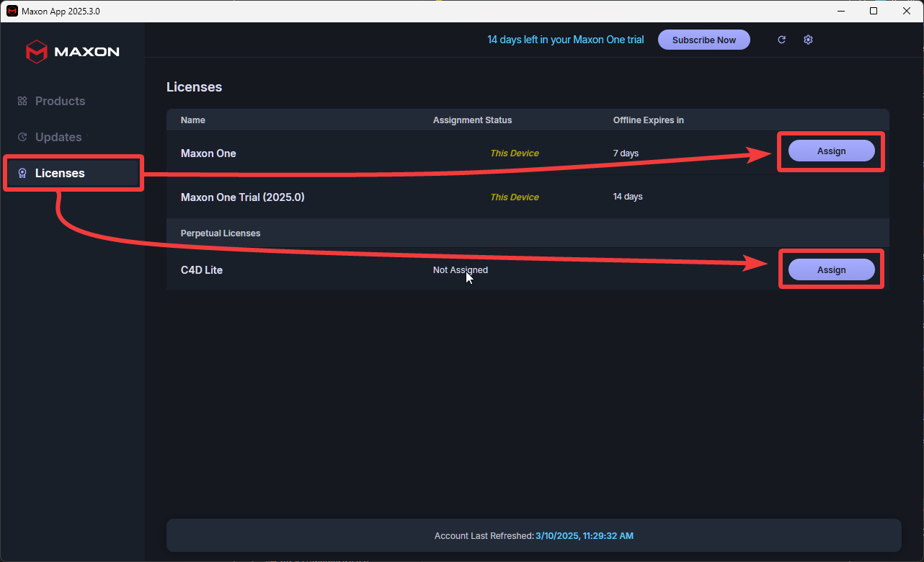This screenshot has height=562, width=924.
Task: Click the 7 days expiry value
Action: [x=626, y=153]
